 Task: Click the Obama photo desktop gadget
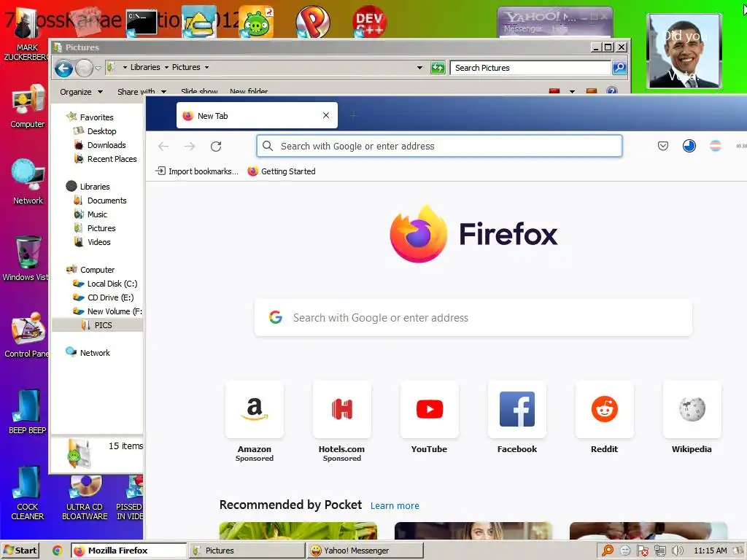[684, 51]
